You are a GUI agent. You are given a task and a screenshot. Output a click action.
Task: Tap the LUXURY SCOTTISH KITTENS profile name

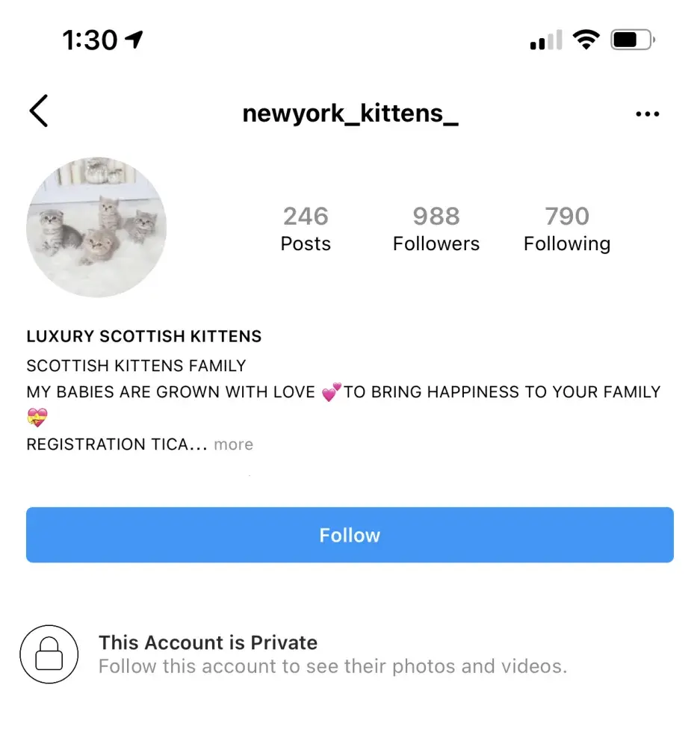144,336
